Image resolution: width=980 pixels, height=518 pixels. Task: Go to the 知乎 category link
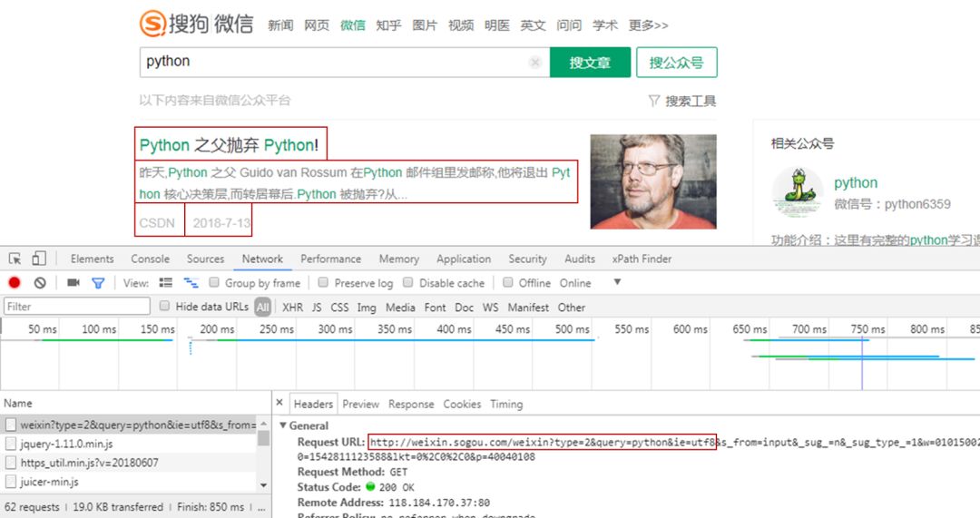click(388, 25)
